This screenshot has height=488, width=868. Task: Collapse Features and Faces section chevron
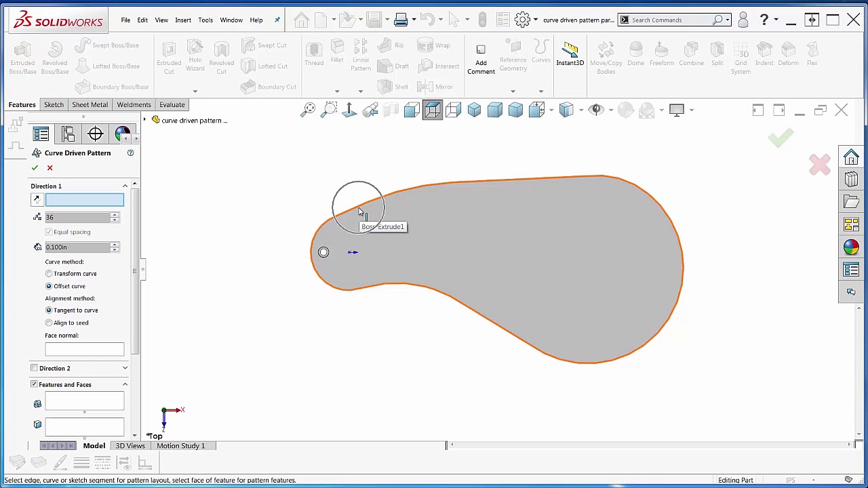click(x=125, y=384)
